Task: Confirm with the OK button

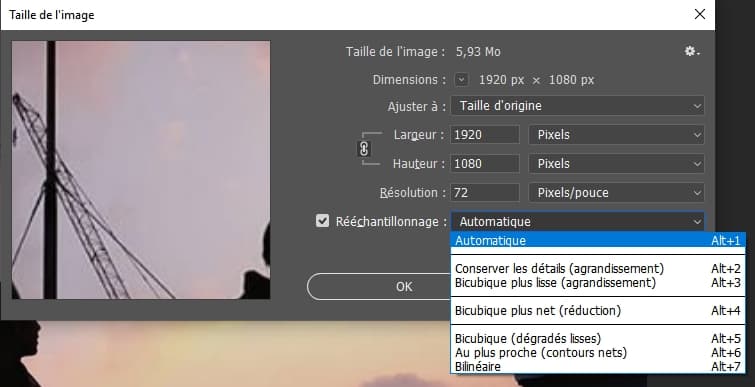Action: 379,286
